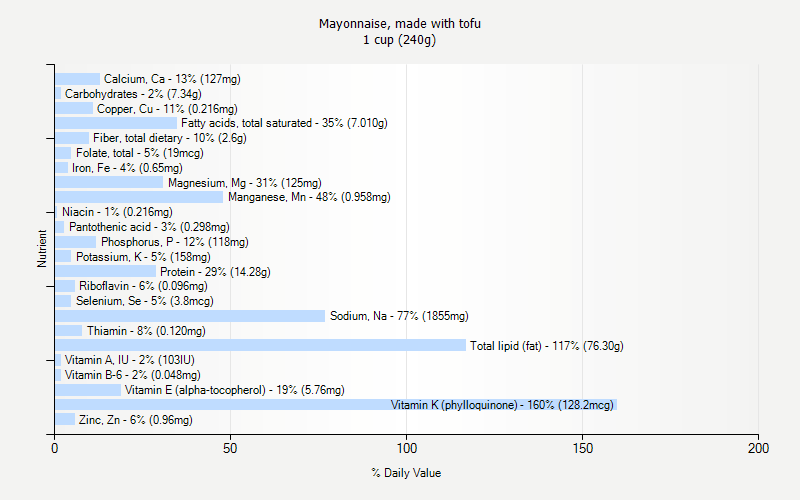Click the Total lipid (fat) bar

point(260,345)
